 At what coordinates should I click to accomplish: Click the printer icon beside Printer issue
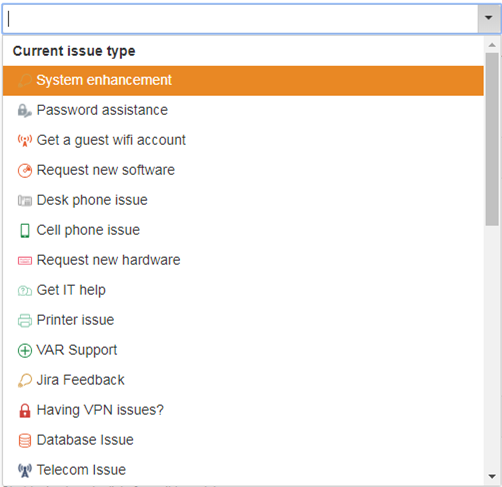25,320
